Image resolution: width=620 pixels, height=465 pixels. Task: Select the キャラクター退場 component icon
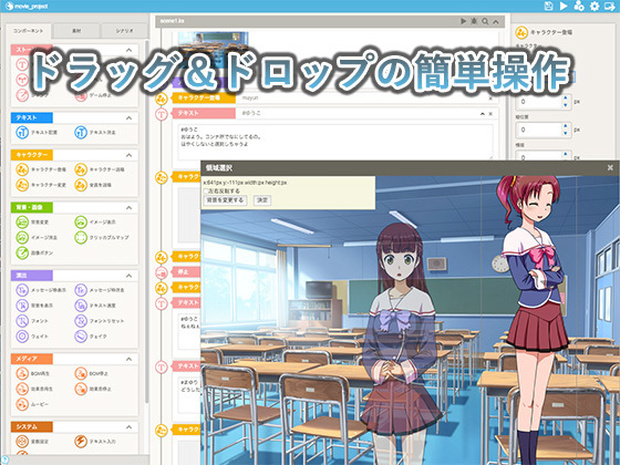coord(81,170)
